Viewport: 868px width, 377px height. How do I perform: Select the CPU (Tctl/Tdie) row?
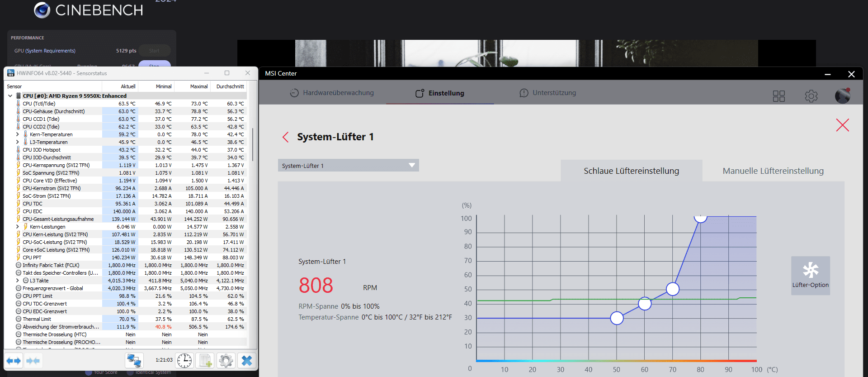pyautogui.click(x=126, y=104)
